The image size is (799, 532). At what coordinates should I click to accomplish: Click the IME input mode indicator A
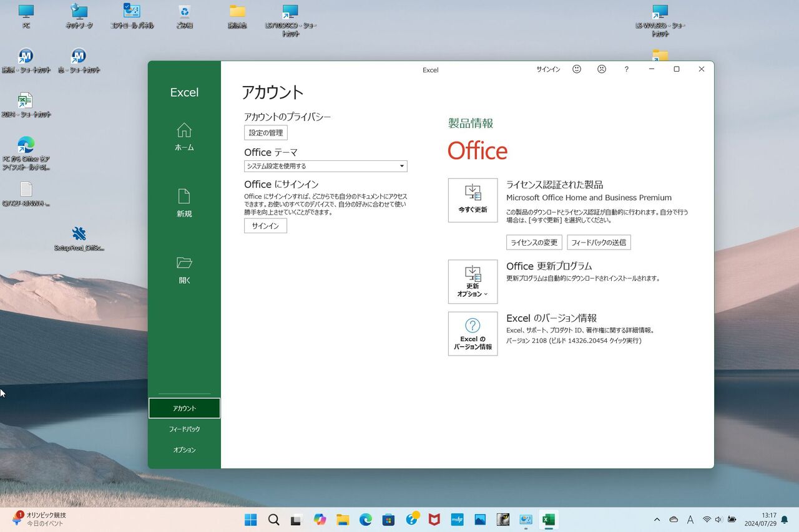coord(690,520)
